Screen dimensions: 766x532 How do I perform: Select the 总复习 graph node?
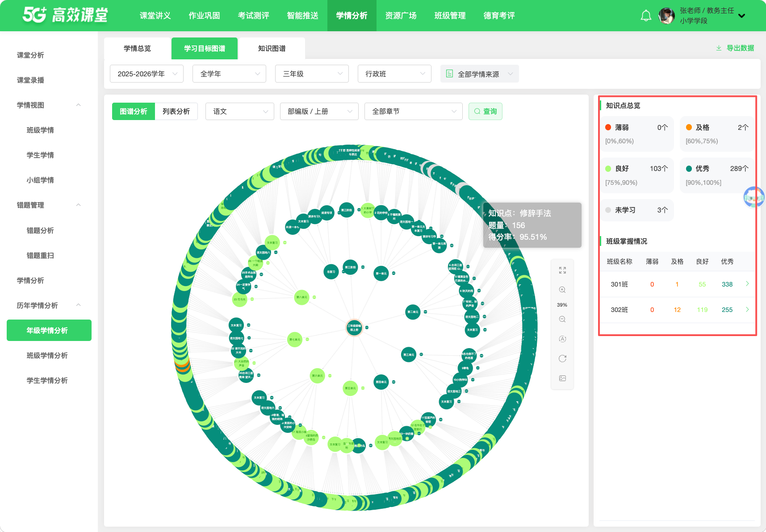pyautogui.click(x=331, y=272)
